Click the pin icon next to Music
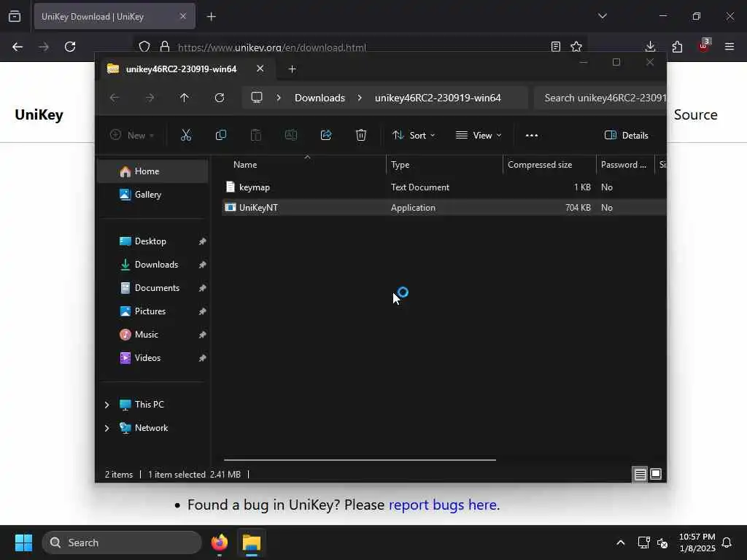Viewport: 747px width, 560px height. (x=203, y=335)
